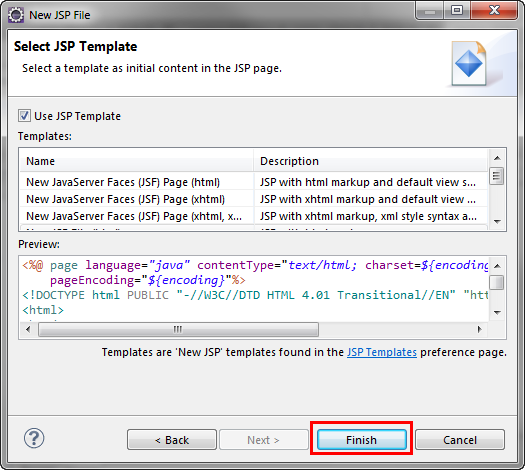Click the templates list scroll down arrow

pos(497,222)
